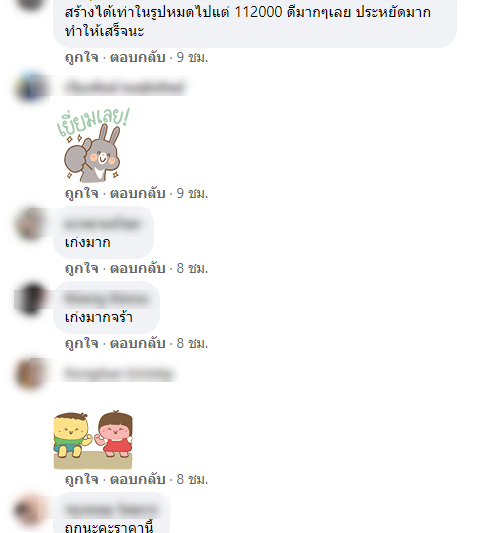The width and height of the screenshot is (492, 533).
Task: Open the rabbit เยี่ยมเลย! sticker
Action: (93, 144)
